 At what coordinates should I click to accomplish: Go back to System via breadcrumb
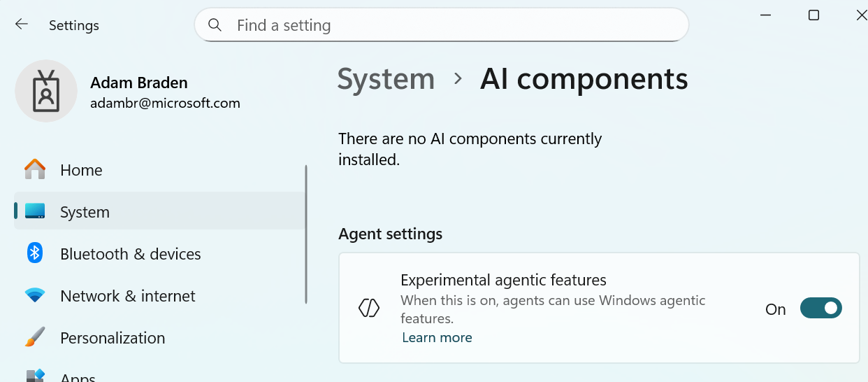point(386,79)
